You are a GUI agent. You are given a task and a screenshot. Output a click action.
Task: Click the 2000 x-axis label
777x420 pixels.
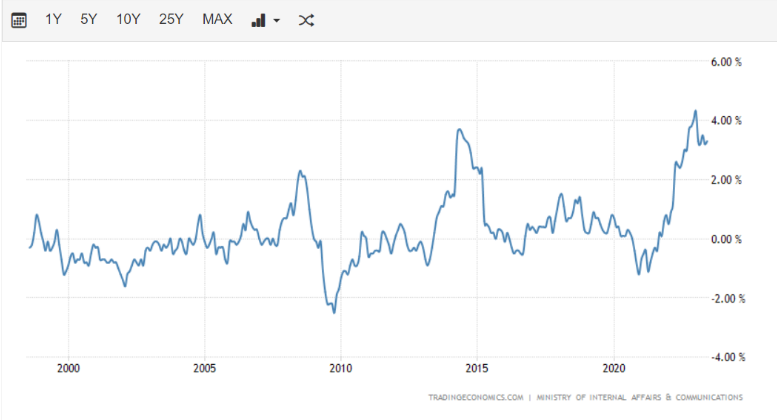[x=68, y=367]
